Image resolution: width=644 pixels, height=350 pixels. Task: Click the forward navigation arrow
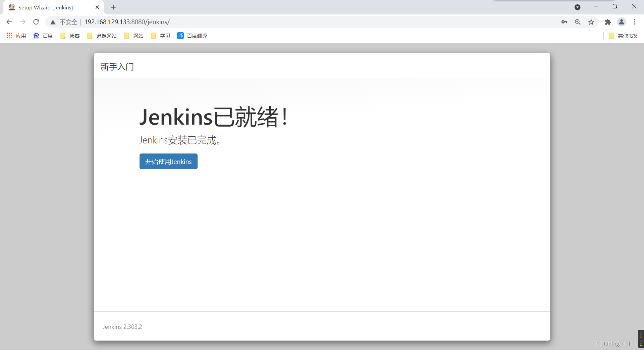point(22,22)
